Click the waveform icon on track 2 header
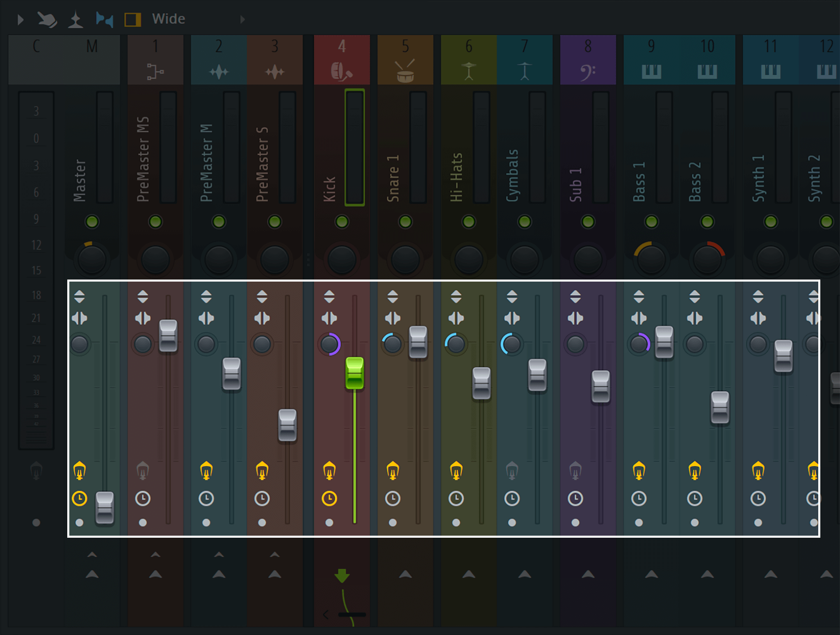 click(219, 72)
